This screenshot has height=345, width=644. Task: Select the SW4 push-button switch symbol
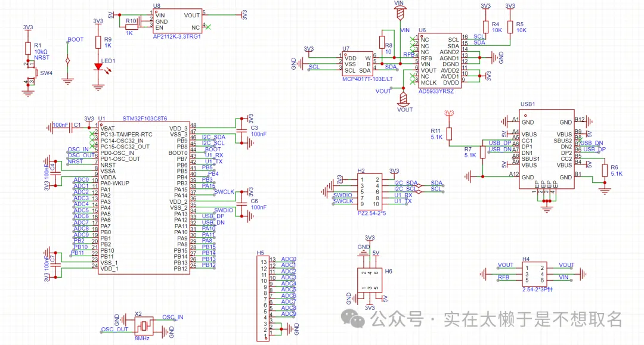(35, 73)
